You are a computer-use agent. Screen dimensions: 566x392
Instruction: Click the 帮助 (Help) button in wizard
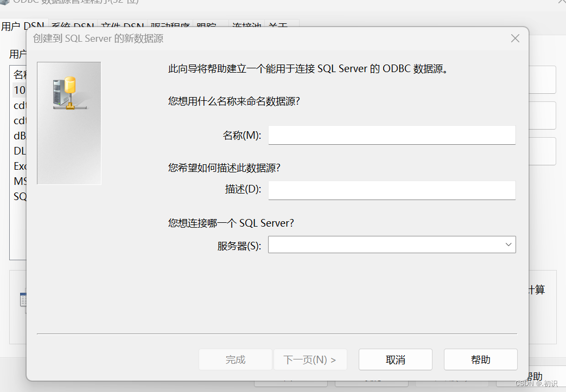click(x=480, y=359)
